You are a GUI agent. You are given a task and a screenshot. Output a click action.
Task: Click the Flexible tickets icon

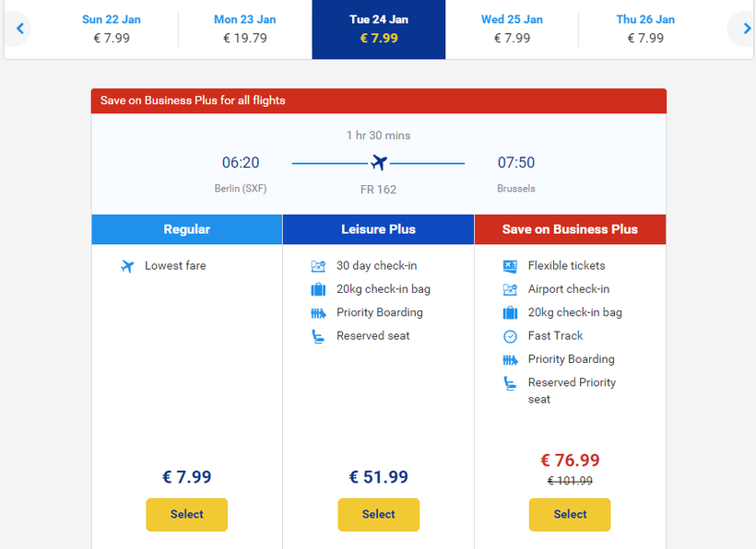click(510, 266)
